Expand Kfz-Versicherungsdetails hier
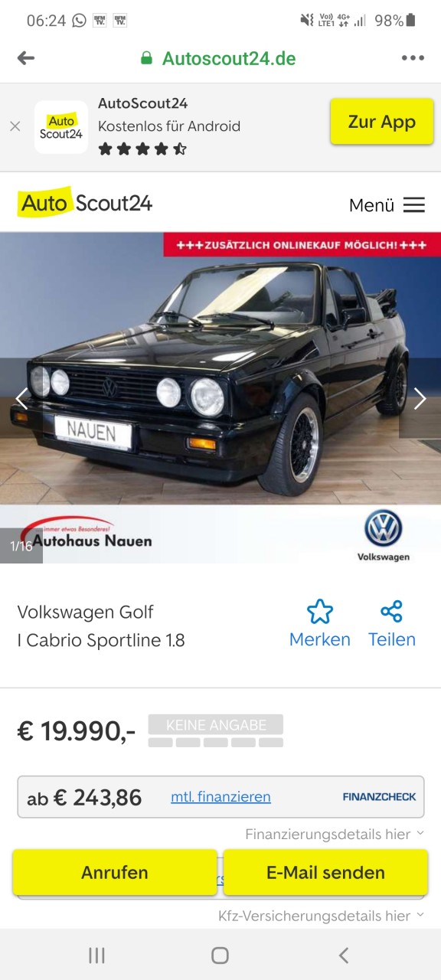 [x=322, y=916]
